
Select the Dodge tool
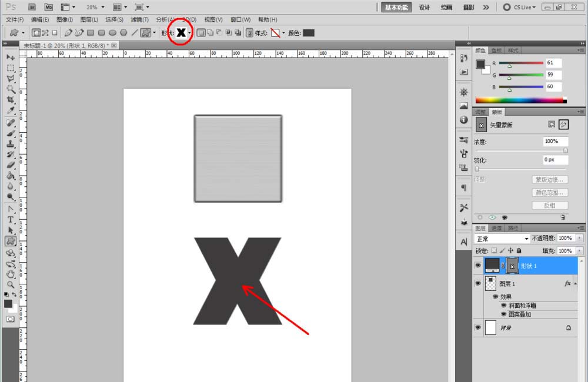(x=11, y=196)
